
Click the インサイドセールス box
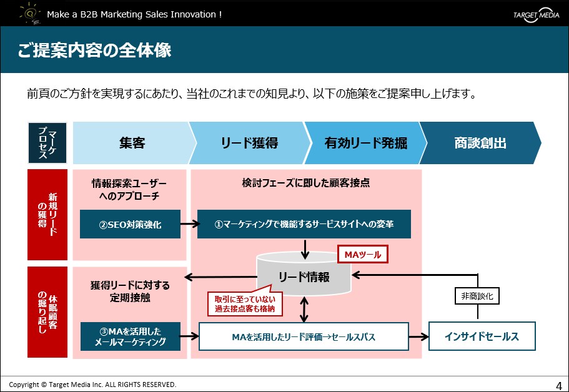click(x=482, y=336)
